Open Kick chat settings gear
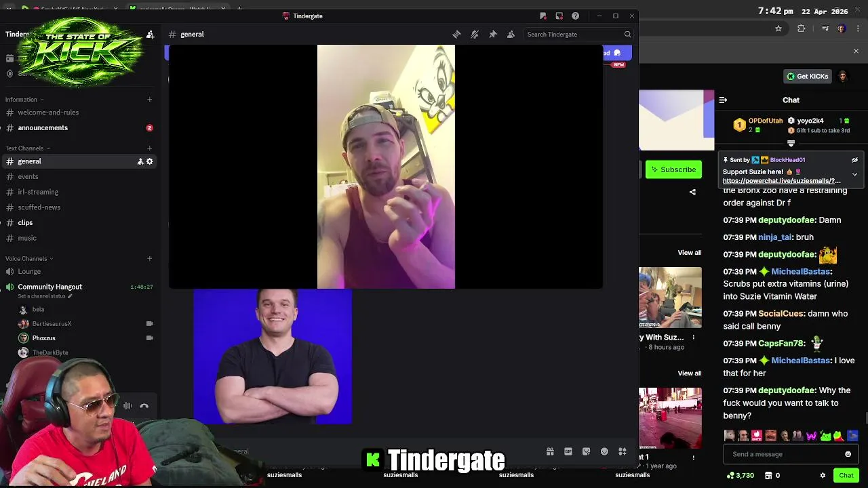Image resolution: width=868 pixels, height=488 pixels. coord(823,476)
